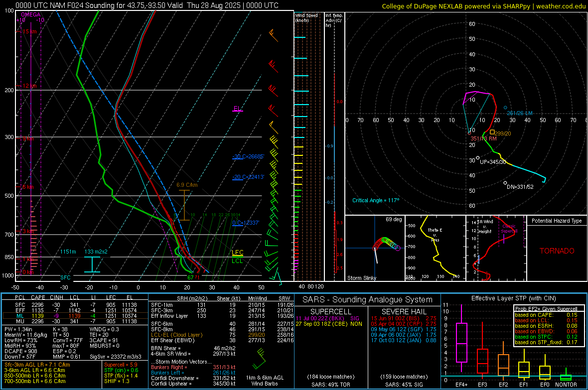Click the green LCL level label

[x=237, y=261]
